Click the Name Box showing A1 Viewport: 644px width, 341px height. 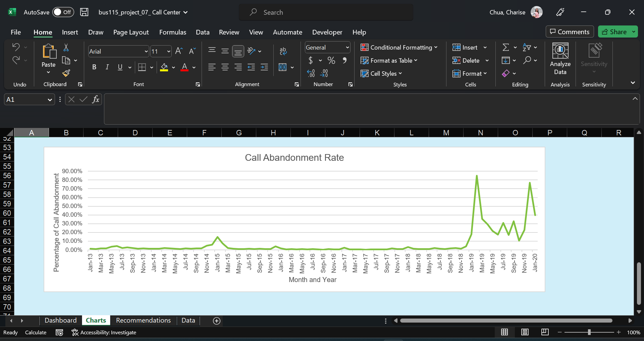(x=25, y=99)
